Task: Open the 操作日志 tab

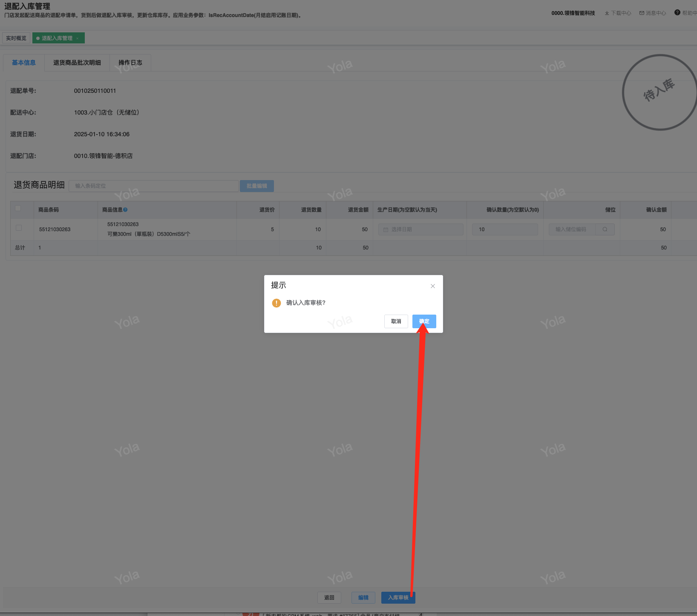Action: [130, 63]
